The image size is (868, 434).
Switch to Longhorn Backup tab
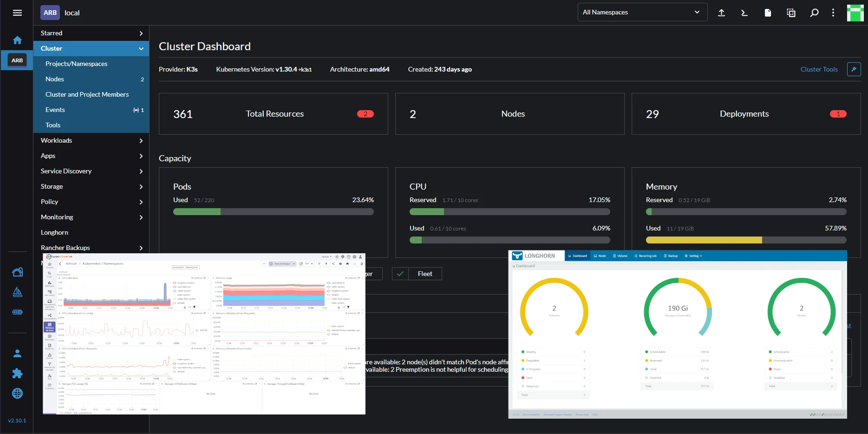671,256
